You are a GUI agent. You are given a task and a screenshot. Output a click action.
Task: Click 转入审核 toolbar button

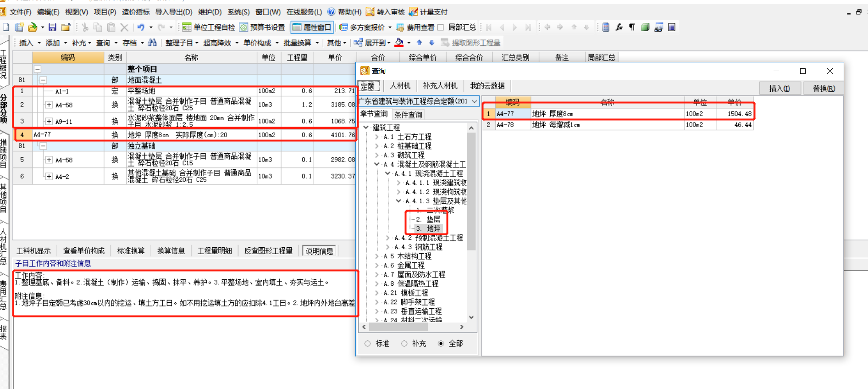click(x=386, y=12)
